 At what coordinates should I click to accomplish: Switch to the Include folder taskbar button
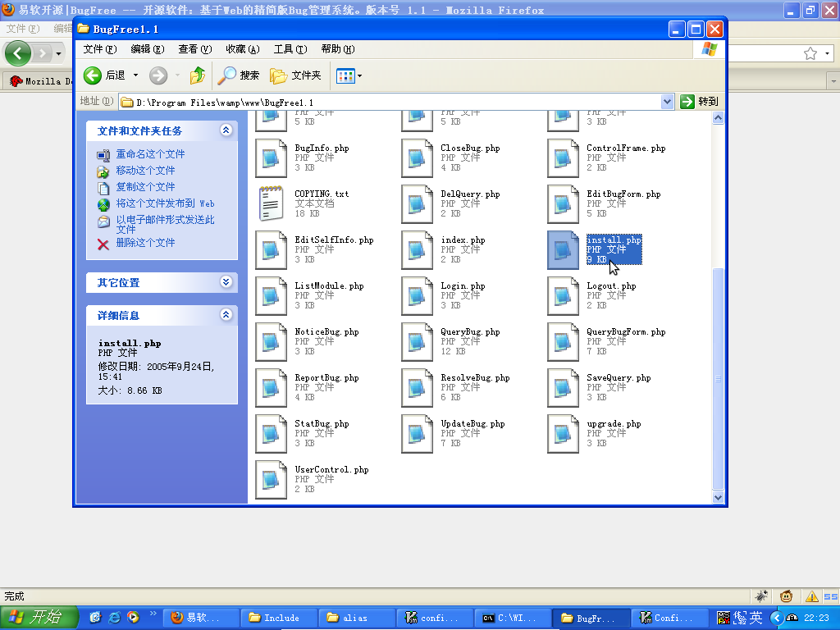(x=279, y=618)
